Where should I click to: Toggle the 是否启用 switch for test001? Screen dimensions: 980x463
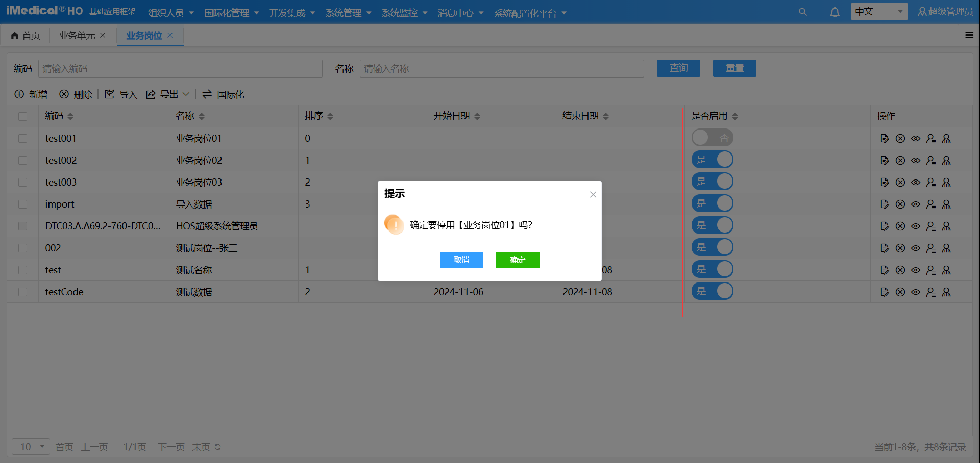click(712, 138)
